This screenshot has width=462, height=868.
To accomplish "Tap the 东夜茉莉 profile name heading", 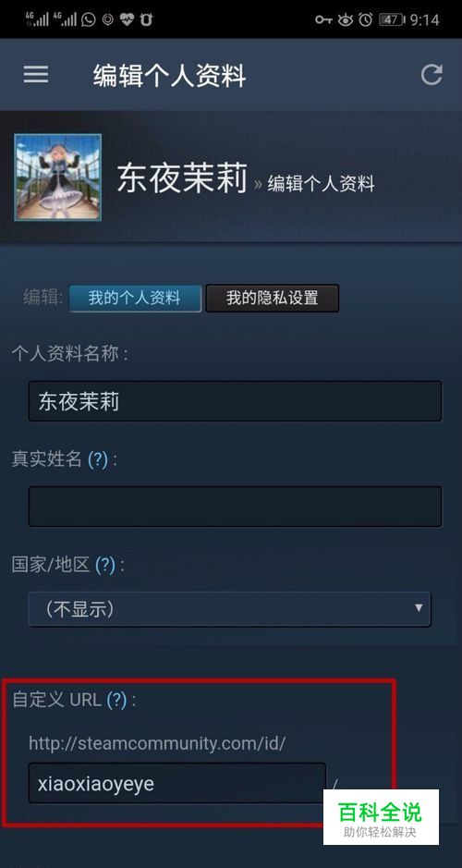I will click(x=182, y=178).
